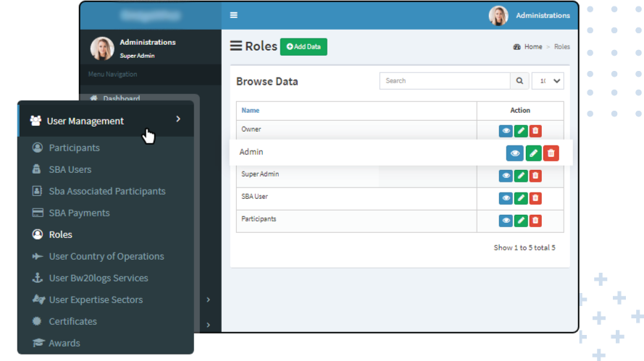Delete the SBA User role
The image size is (644, 361).
click(535, 198)
